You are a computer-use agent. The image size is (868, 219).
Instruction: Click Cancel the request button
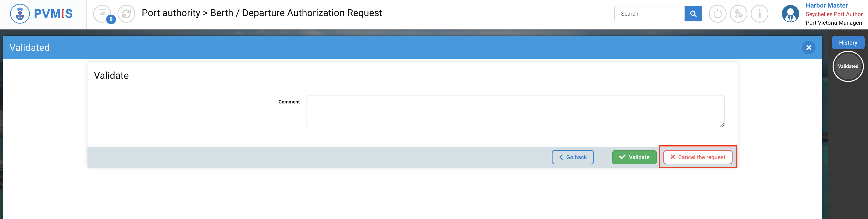[698, 157]
